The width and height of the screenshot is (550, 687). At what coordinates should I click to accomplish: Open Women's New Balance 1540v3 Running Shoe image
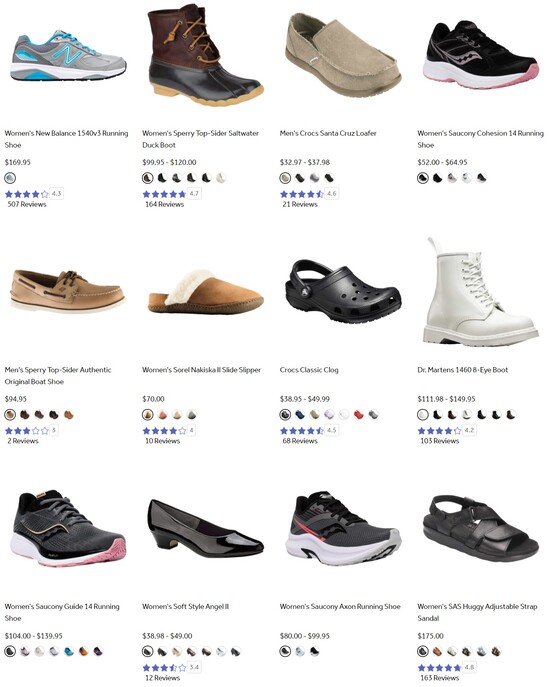pyautogui.click(x=68, y=56)
